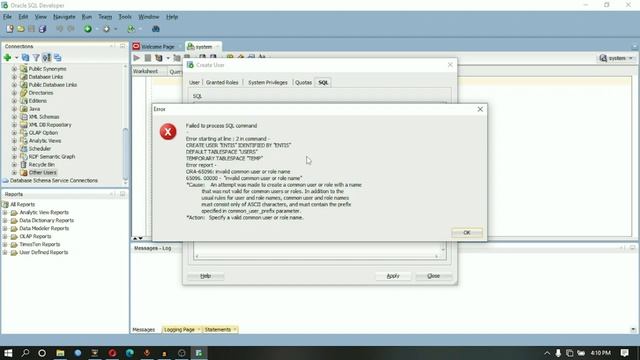The height and width of the screenshot is (360, 640).
Task: Switch to System Privileges tab in Create User
Action: (268, 82)
